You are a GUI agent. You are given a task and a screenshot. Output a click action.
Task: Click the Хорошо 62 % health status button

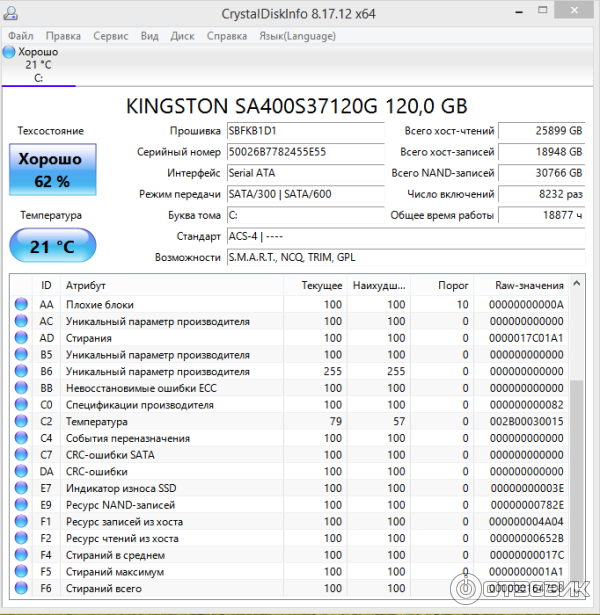pyautogui.click(x=53, y=169)
